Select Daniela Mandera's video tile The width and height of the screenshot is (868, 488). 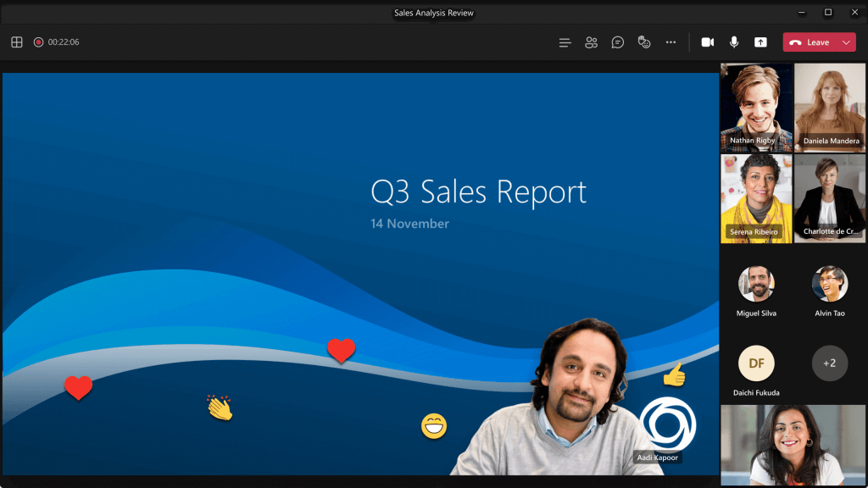coord(830,107)
